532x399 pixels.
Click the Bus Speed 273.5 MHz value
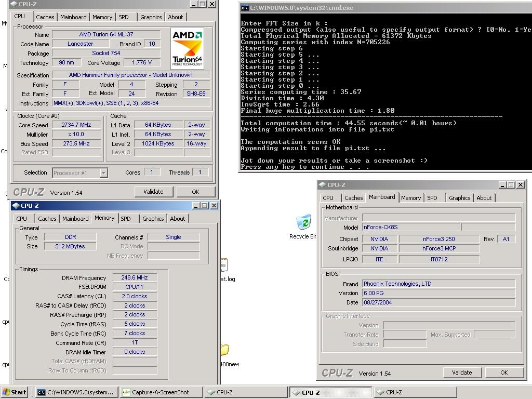(x=76, y=143)
